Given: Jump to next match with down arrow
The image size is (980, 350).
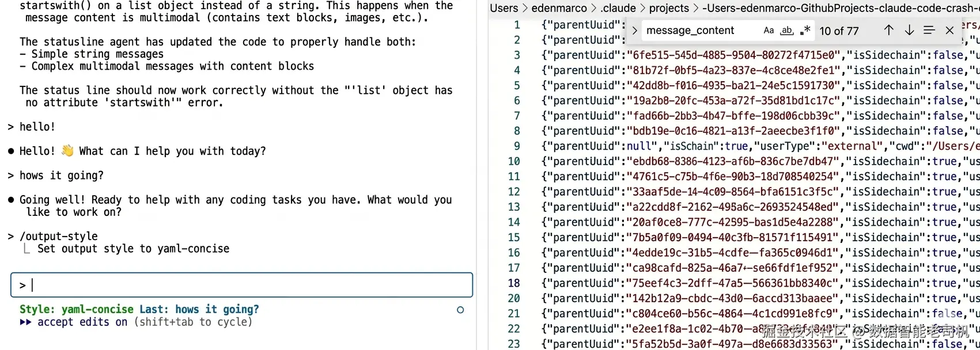Looking at the screenshot, I should pos(909,31).
